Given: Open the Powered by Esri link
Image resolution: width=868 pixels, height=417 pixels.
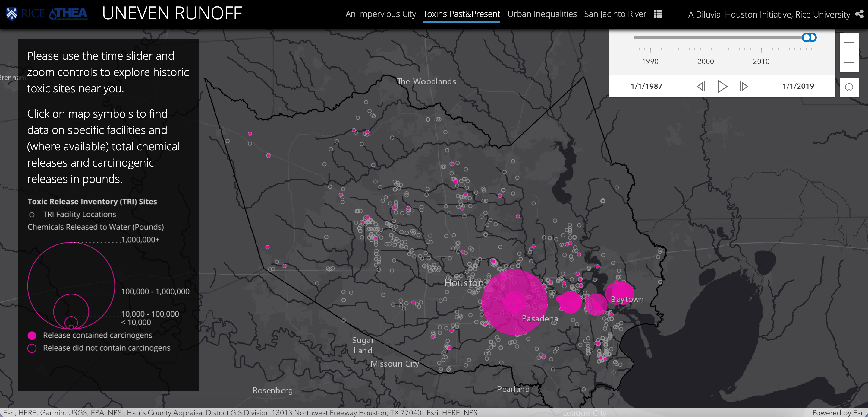Looking at the screenshot, I should pos(838,412).
